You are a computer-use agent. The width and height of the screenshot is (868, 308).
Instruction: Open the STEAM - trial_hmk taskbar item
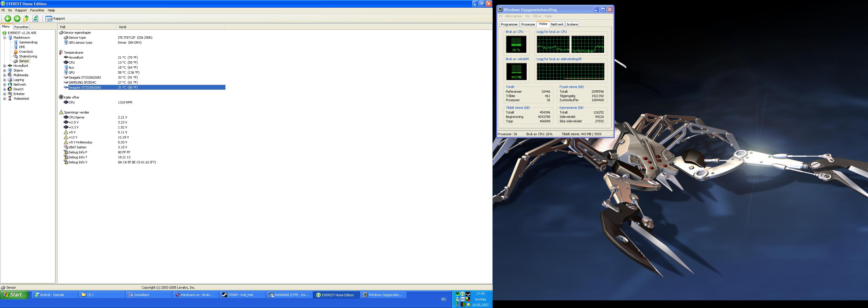click(x=243, y=295)
